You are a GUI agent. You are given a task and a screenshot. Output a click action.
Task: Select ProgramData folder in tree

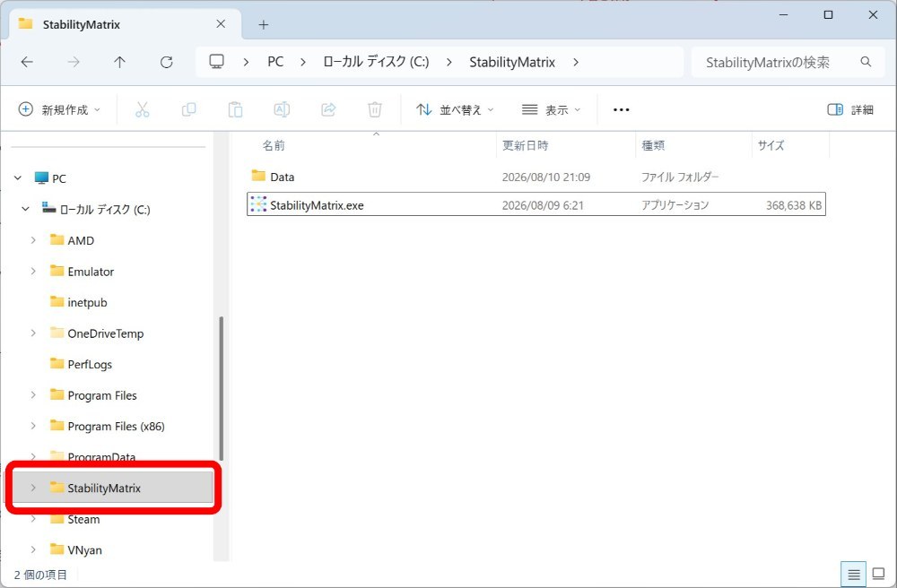pos(101,457)
